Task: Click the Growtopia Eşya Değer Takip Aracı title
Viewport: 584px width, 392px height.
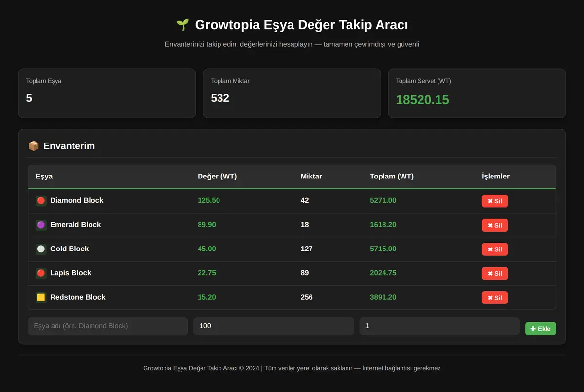Action: pyautogui.click(x=301, y=25)
